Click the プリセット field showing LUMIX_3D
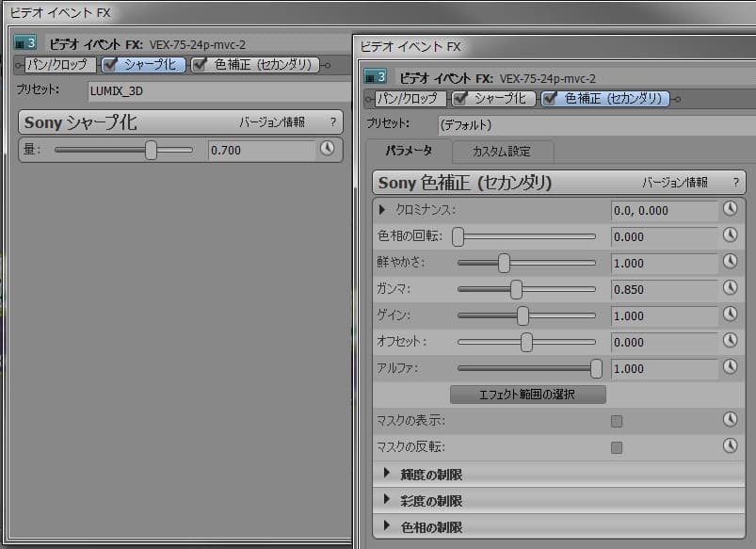 coord(212,91)
